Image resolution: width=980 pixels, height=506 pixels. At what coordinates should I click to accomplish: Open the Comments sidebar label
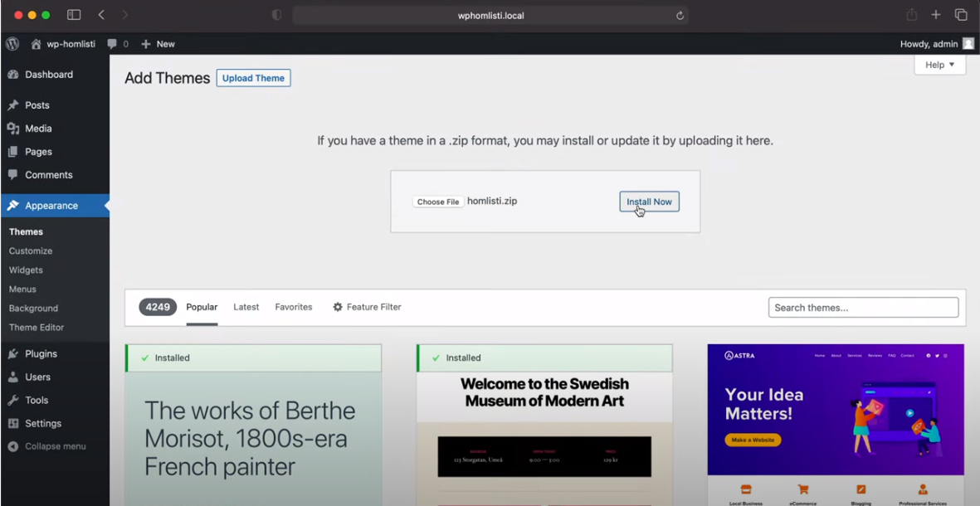click(x=49, y=175)
